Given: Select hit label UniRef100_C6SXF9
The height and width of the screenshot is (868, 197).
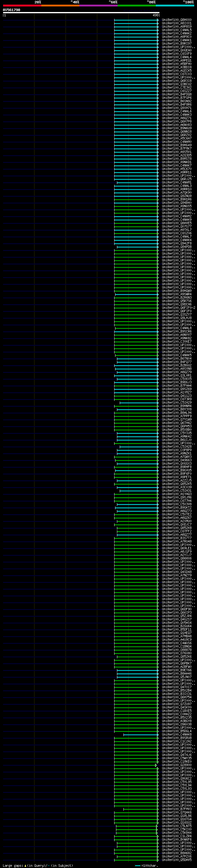Looking at the screenshot, I should pos(176,54).
